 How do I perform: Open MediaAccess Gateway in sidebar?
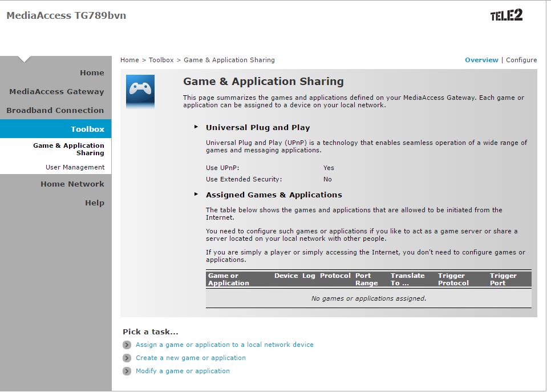point(56,91)
